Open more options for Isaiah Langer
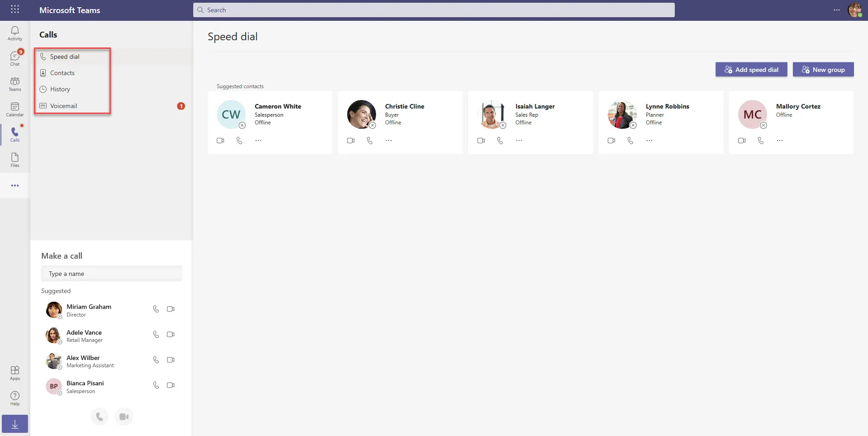This screenshot has height=436, width=868. 519,141
